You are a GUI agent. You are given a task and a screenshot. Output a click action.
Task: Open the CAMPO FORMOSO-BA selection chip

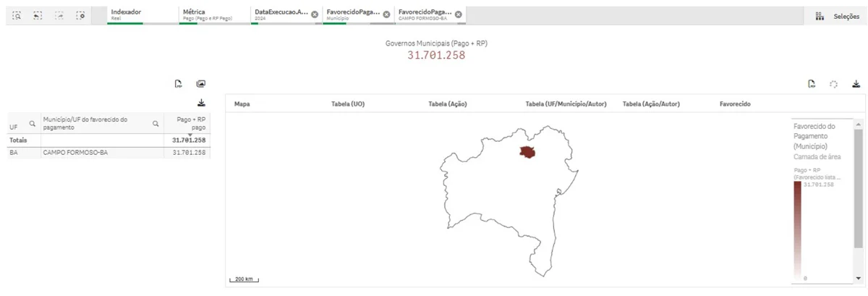pyautogui.click(x=425, y=14)
